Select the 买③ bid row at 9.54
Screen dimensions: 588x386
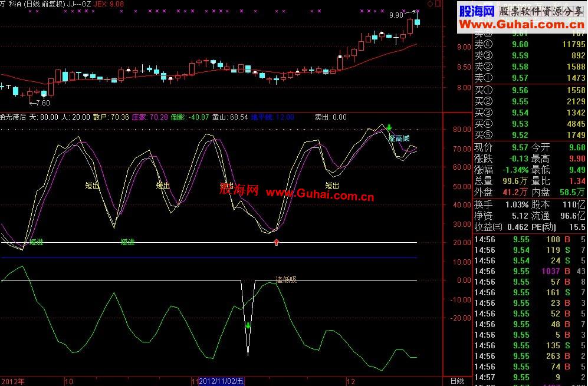tap(530, 113)
